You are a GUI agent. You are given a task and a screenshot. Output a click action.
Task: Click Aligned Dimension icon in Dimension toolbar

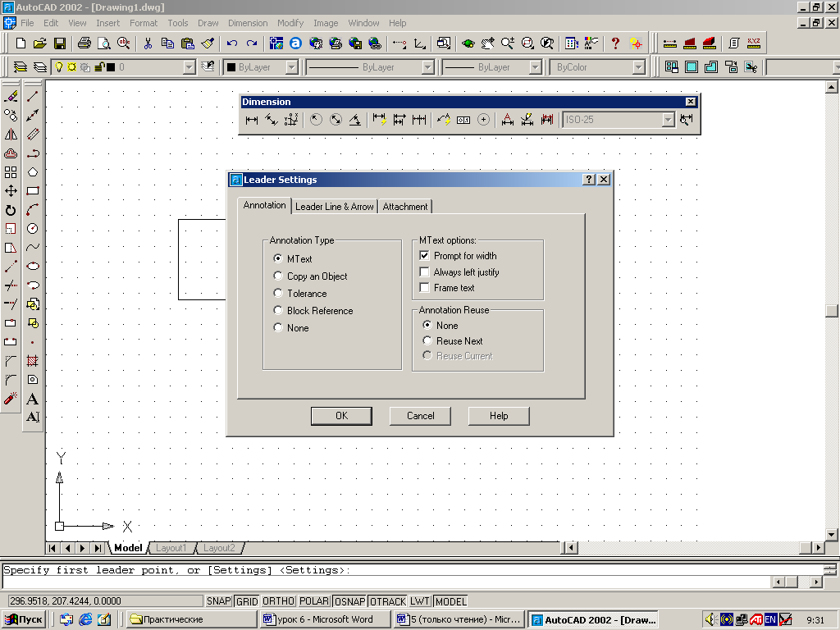pos(271,120)
